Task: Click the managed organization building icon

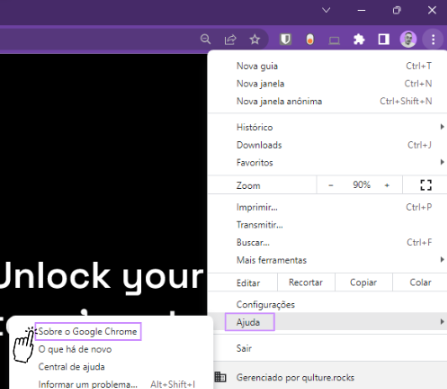Action: 220,377
